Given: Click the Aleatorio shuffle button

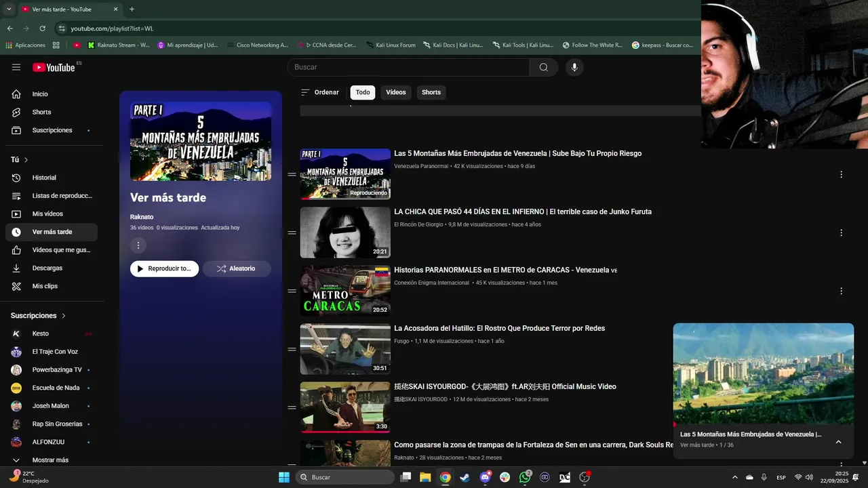Looking at the screenshot, I should (x=237, y=268).
